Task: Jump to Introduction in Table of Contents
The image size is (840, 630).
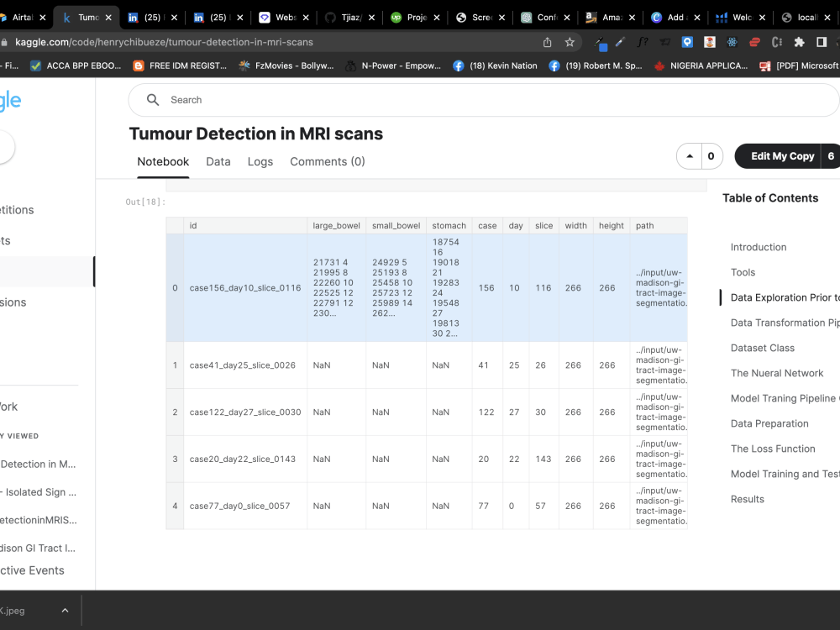Action: [x=759, y=247]
